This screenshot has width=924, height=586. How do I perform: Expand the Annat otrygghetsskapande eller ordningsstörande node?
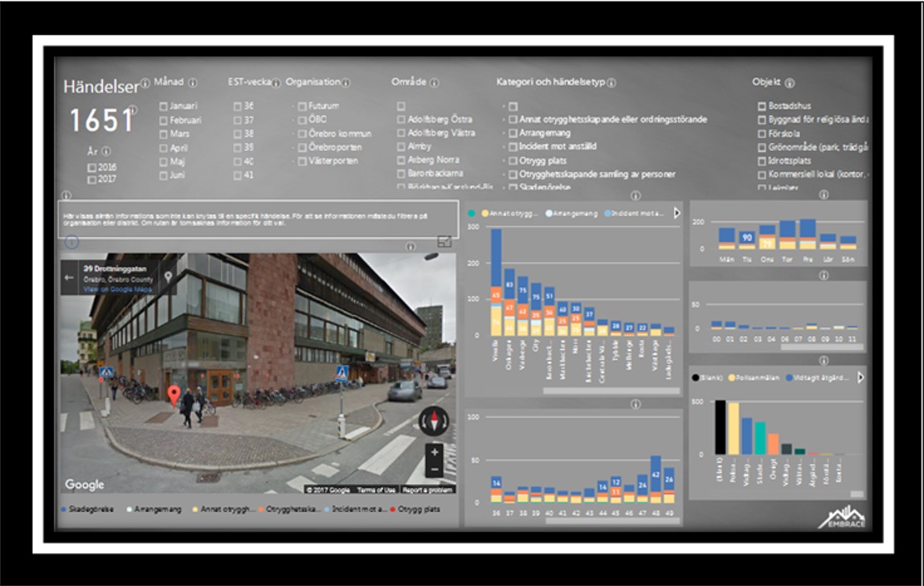pos(505,120)
